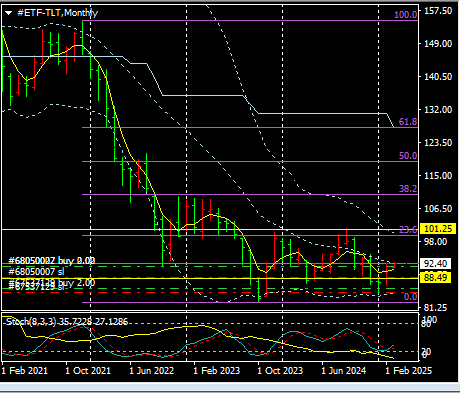This screenshot has width=460, height=393.
Task: Click the yellow 88.49 price tag
Action: 435,277
